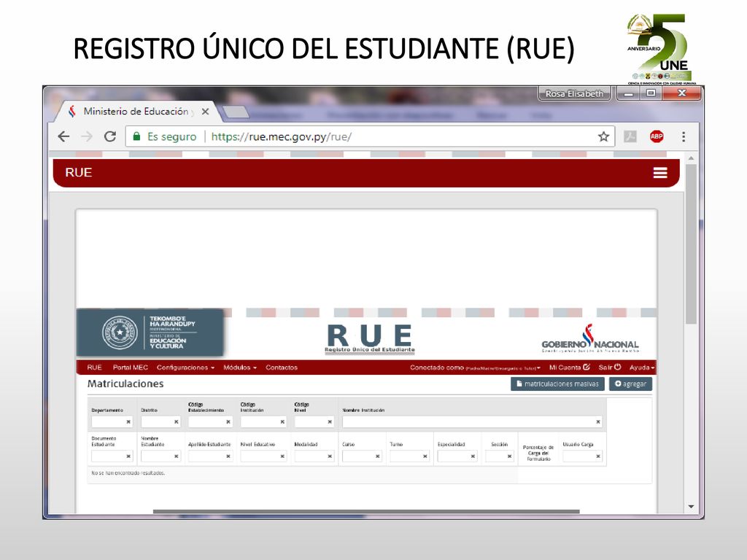Screen dimensions: 747x560
Task: Expand the Configuraciones dropdown menu
Action: coord(185,367)
